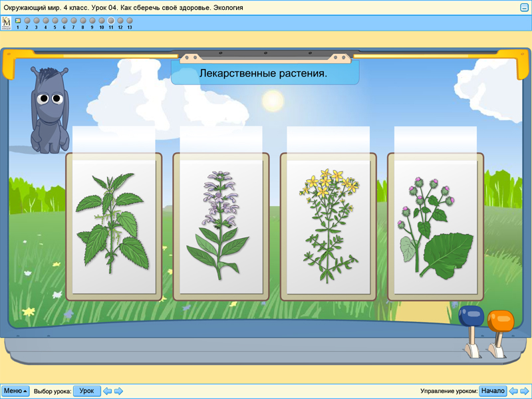This screenshot has height=399, width=532.
Task: Select the purple sage plant card
Action: [221, 226]
